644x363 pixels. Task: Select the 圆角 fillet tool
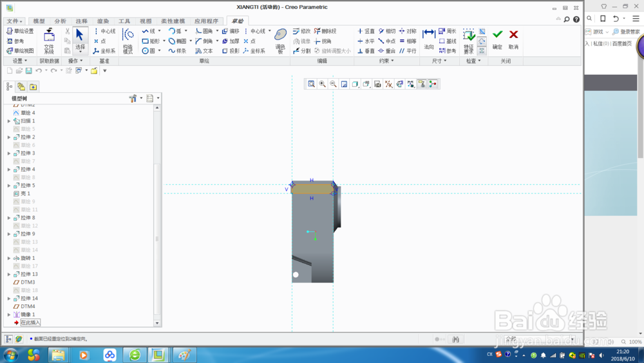click(204, 31)
